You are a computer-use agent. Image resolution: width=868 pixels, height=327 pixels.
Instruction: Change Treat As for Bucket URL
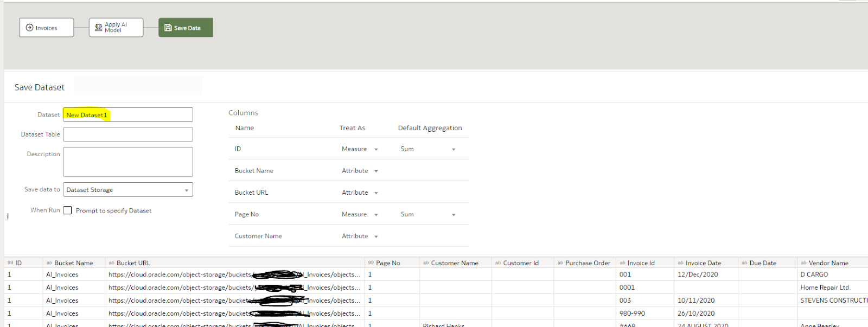click(x=360, y=193)
